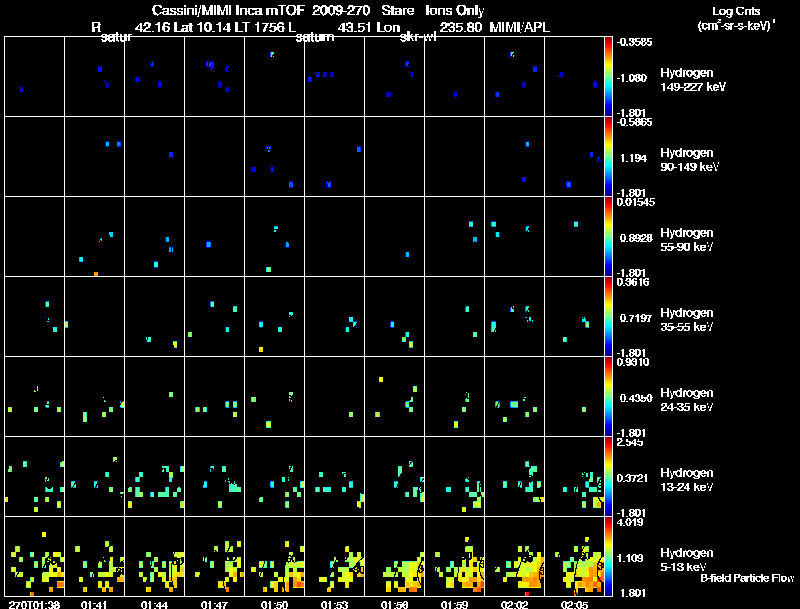
Task: Click the Hydrogen 90-149 keV color bar
Action: click(x=608, y=157)
